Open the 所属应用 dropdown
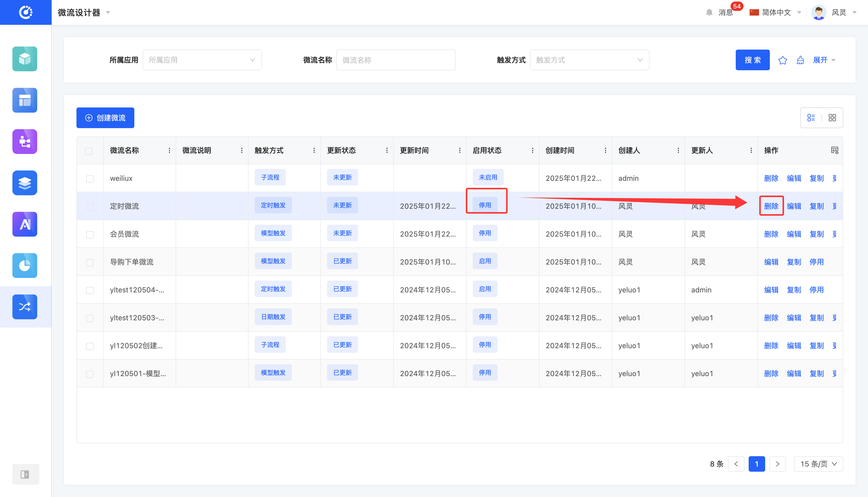Screen dimensions: 868x497 [202, 60]
